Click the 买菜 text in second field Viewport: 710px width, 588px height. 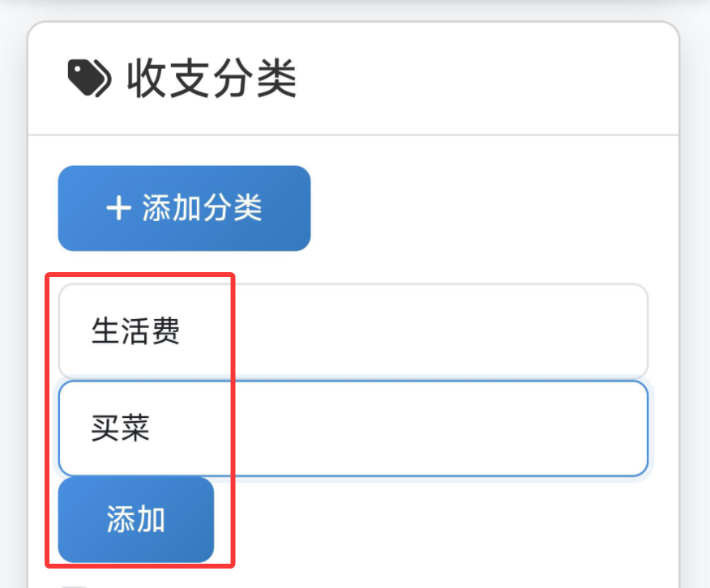(121, 429)
